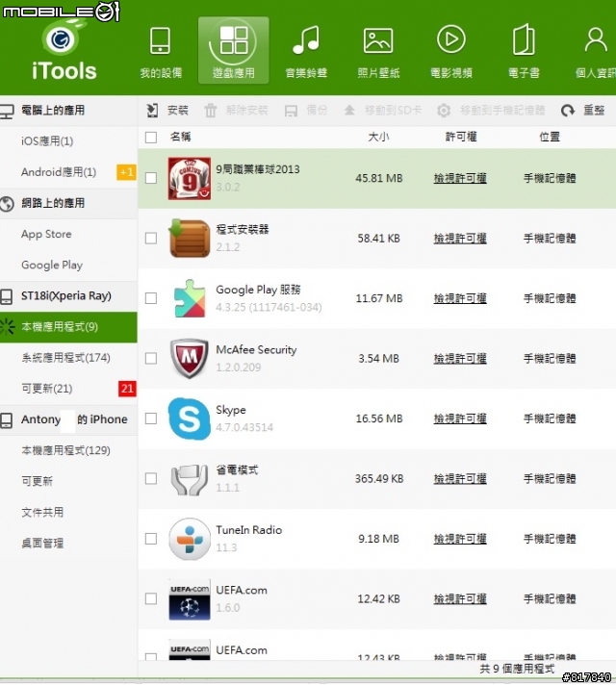
Task: Check the 9局職業棒球2013 row checkbox
Action: pos(151,178)
